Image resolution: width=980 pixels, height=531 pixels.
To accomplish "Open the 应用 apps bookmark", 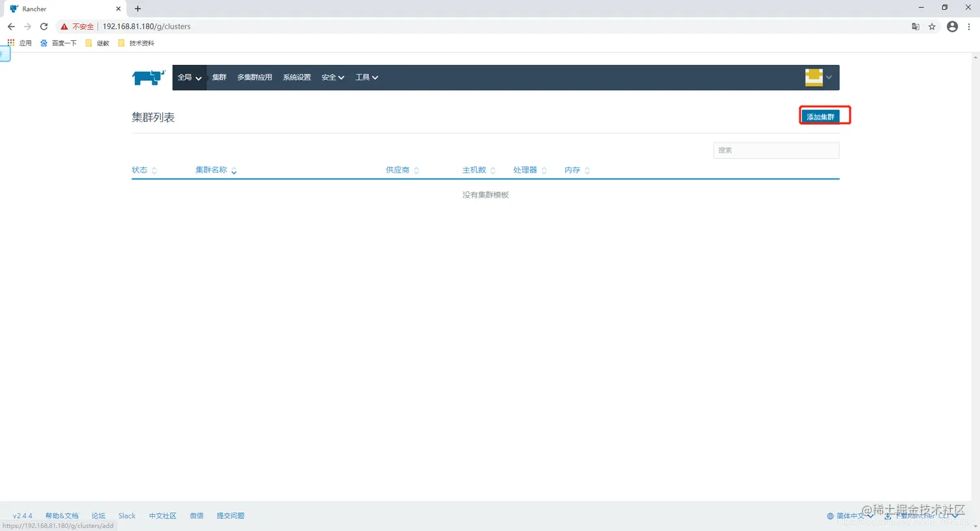I will pyautogui.click(x=19, y=43).
